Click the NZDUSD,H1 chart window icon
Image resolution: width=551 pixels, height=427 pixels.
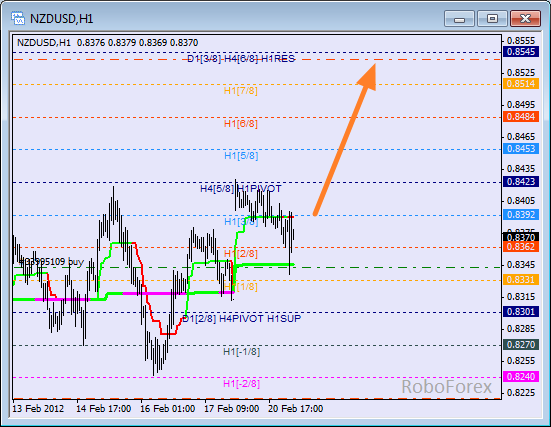click(18, 18)
